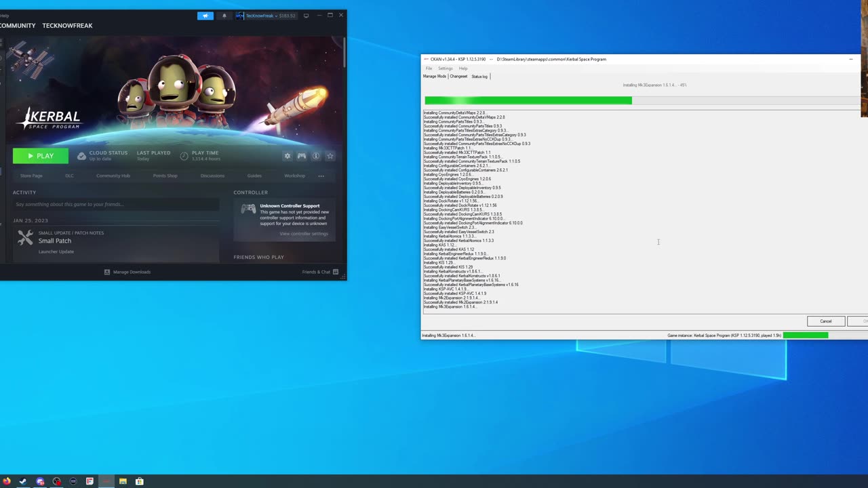Open Steam from the taskbar

point(23,481)
